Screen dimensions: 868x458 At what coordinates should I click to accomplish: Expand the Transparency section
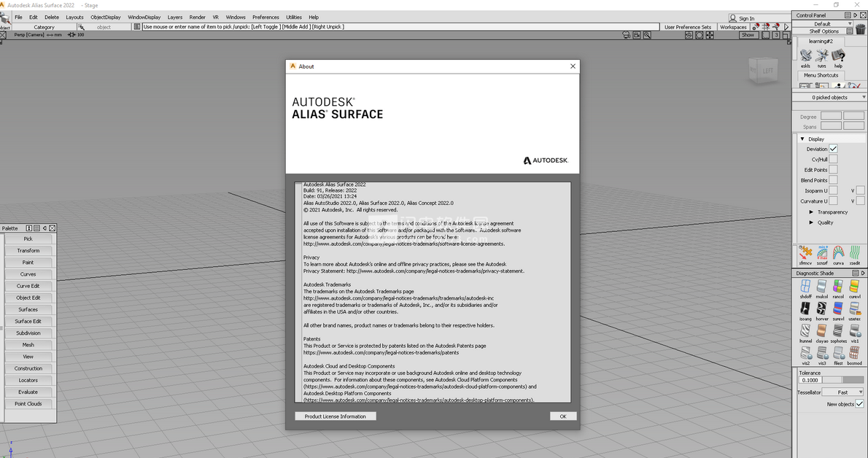pos(812,212)
